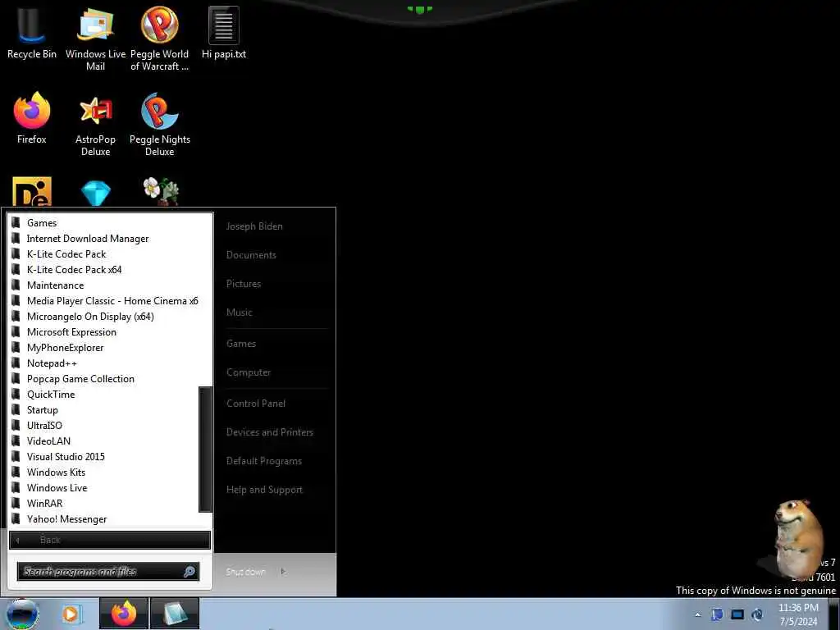Click the hamster desktop gadget
The width and height of the screenshot is (840, 630).
797,538
